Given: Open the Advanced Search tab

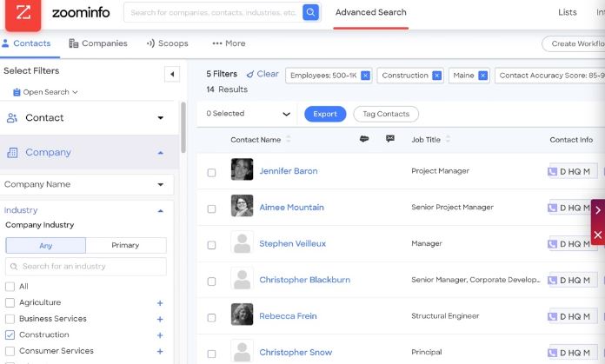Looking at the screenshot, I should [x=371, y=12].
